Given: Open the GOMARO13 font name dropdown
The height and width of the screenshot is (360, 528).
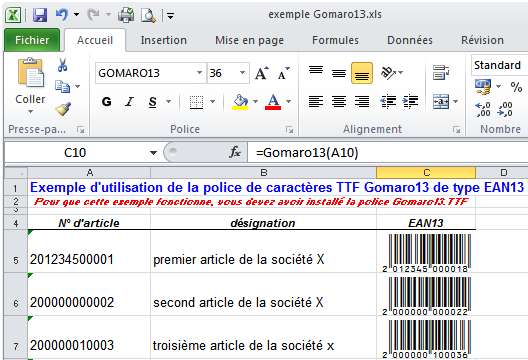Looking at the screenshot, I should tap(199, 73).
